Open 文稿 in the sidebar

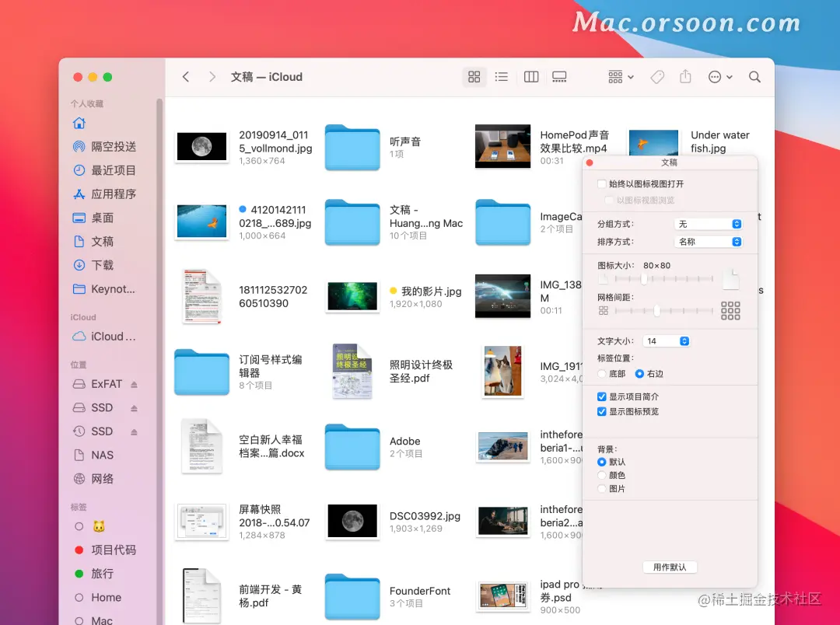[93, 241]
